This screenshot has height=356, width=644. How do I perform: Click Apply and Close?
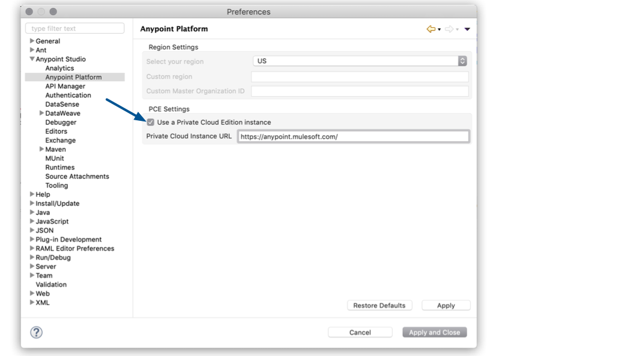tap(434, 332)
